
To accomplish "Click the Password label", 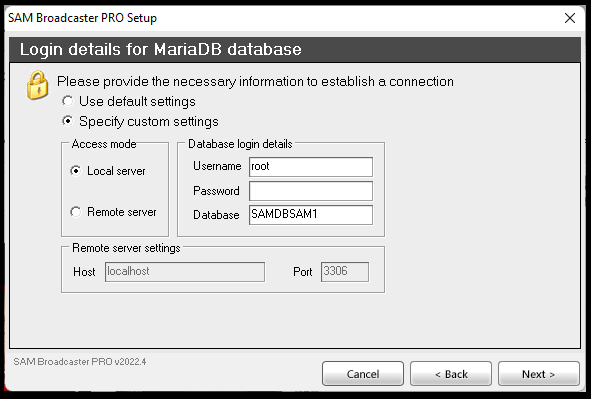I will [x=216, y=191].
